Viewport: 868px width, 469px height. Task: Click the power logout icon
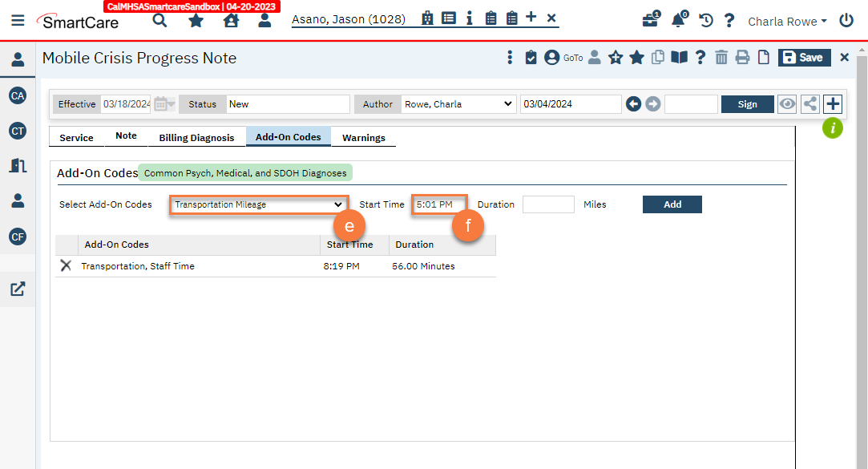846,21
